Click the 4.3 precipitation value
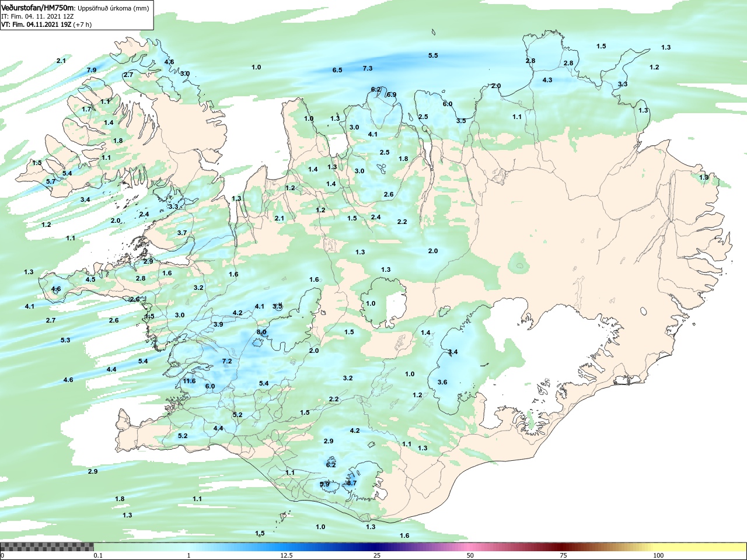Viewport: 747px width, 560px height. coord(547,80)
